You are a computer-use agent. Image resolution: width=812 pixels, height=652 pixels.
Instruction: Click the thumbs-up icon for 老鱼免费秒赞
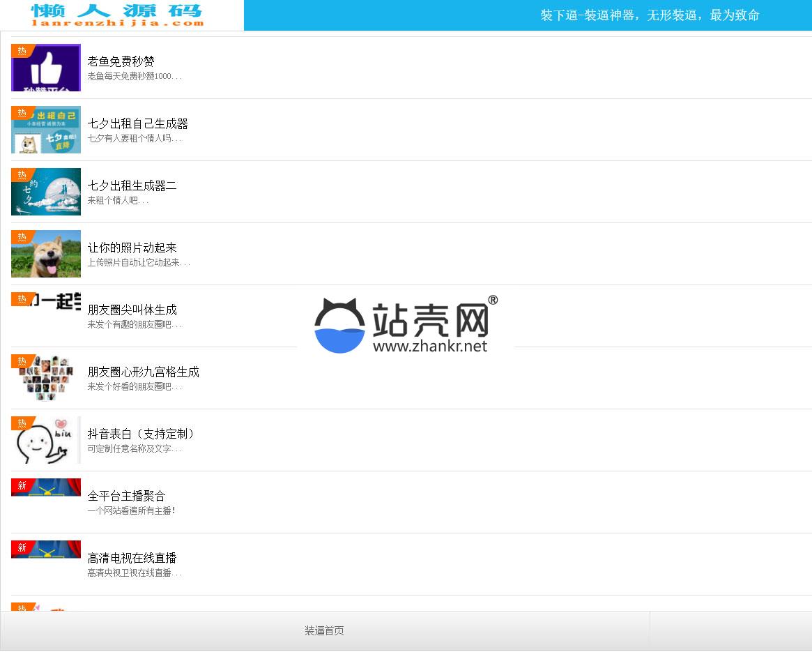[x=46, y=68]
